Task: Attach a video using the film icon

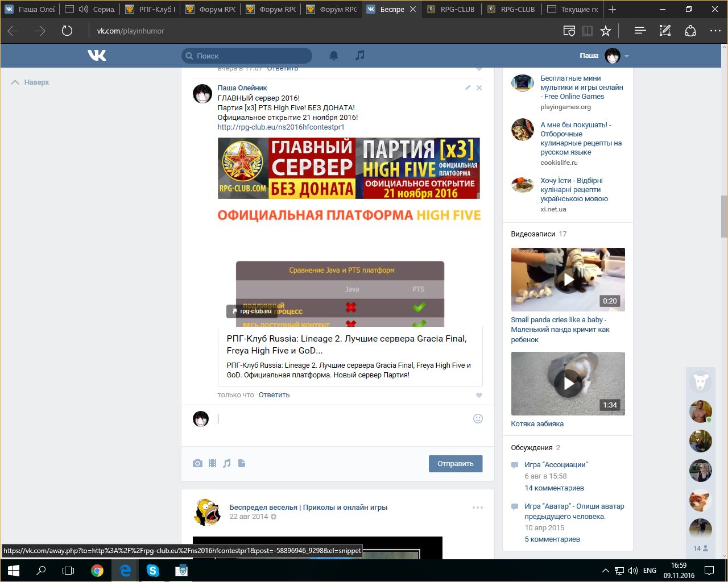Action: (x=212, y=463)
